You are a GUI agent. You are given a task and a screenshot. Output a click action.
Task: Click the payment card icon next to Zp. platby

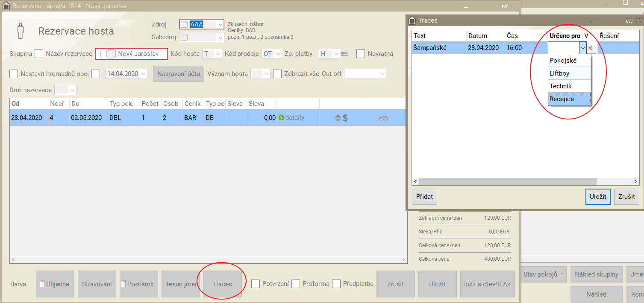click(x=345, y=54)
